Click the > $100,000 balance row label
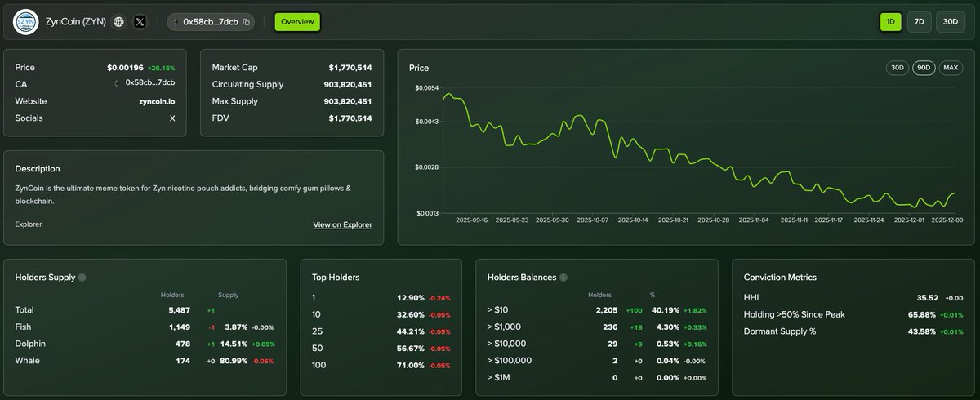980x400 pixels. (510, 360)
